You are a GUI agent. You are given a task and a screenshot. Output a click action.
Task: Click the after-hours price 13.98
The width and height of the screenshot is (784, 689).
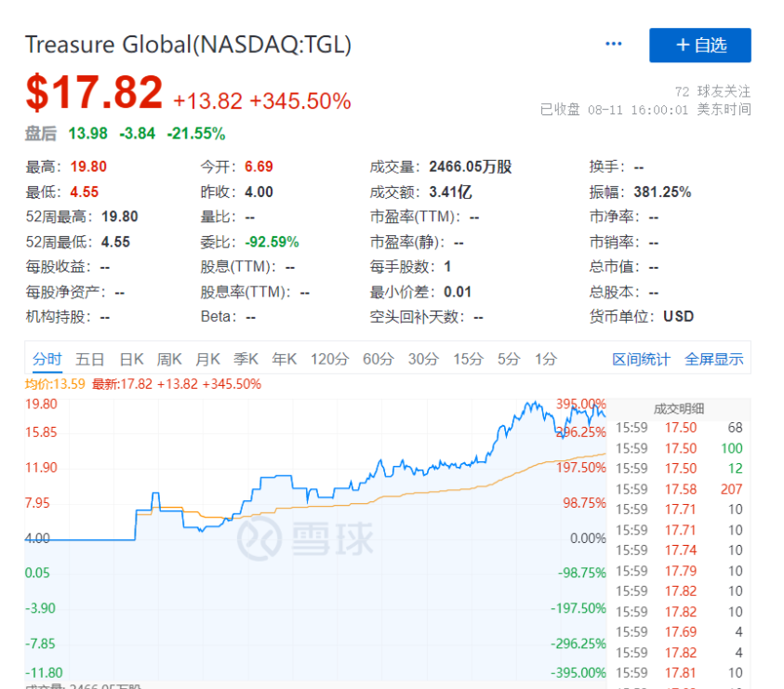pyautogui.click(x=88, y=134)
